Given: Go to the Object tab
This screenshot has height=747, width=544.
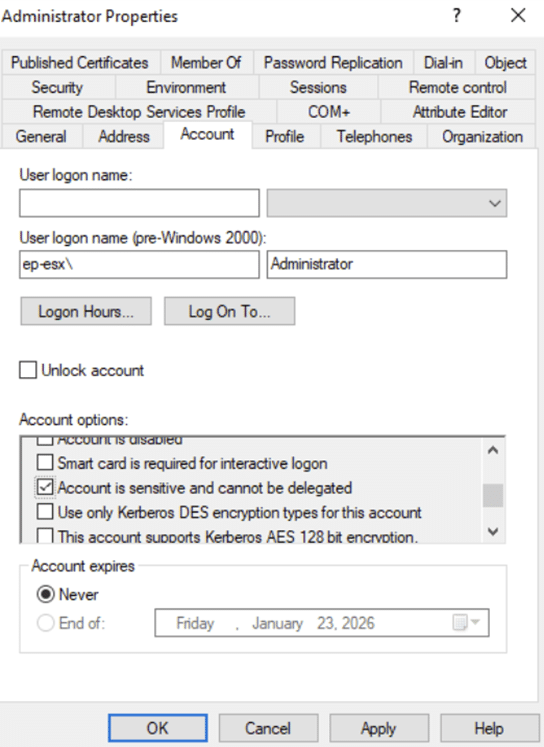Looking at the screenshot, I should click(x=505, y=62).
